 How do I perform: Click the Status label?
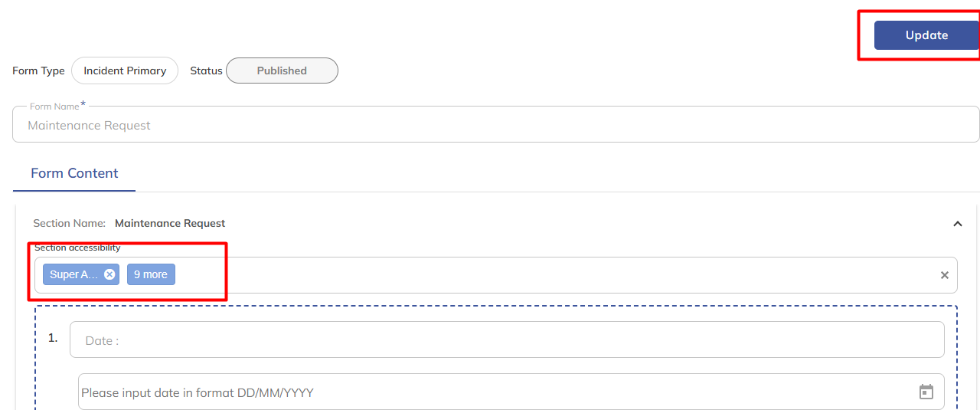coord(206,71)
